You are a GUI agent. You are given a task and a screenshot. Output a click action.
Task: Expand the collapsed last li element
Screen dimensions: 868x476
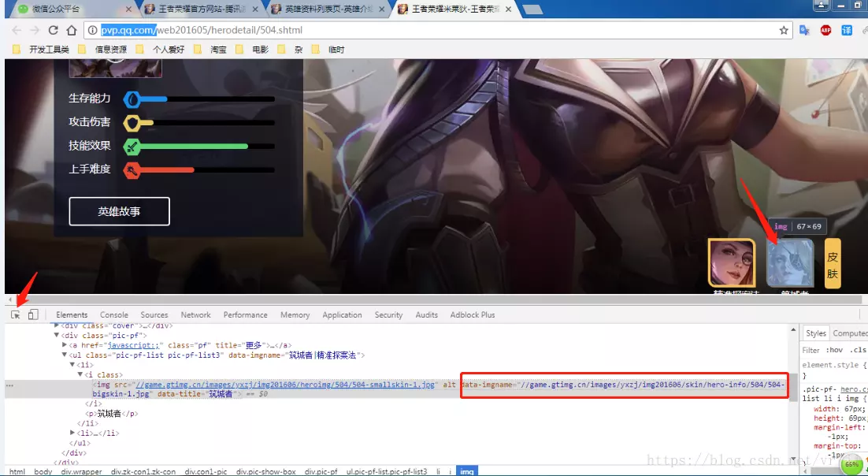point(72,433)
